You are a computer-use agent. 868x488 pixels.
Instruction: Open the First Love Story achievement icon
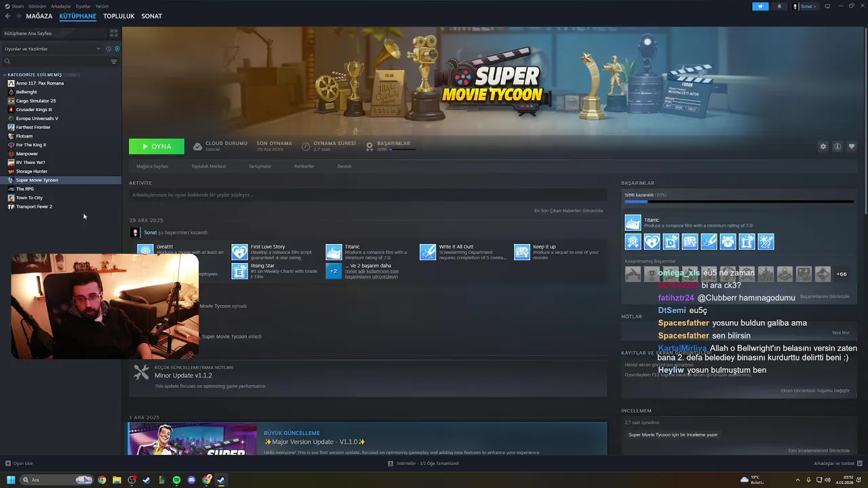(x=239, y=252)
